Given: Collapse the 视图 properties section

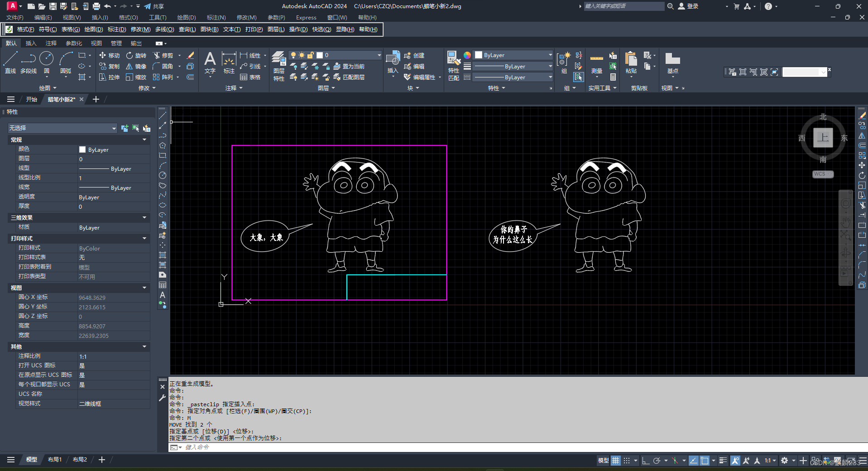Looking at the screenshot, I should (144, 288).
